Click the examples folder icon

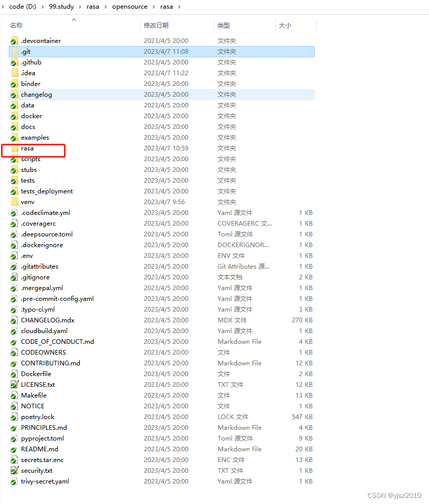[x=14, y=138]
